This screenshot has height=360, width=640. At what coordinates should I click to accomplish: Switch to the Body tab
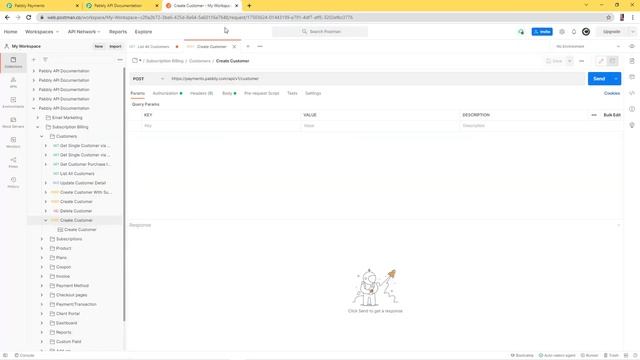click(229, 93)
